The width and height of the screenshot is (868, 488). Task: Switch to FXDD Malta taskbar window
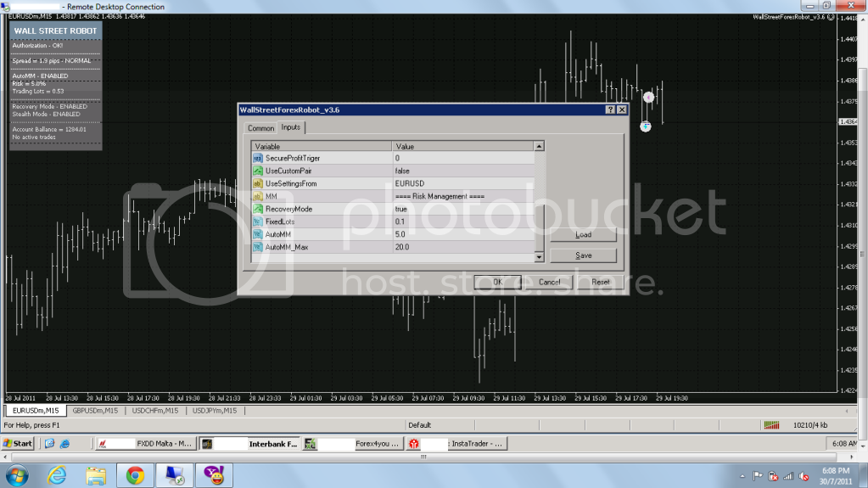click(x=146, y=444)
